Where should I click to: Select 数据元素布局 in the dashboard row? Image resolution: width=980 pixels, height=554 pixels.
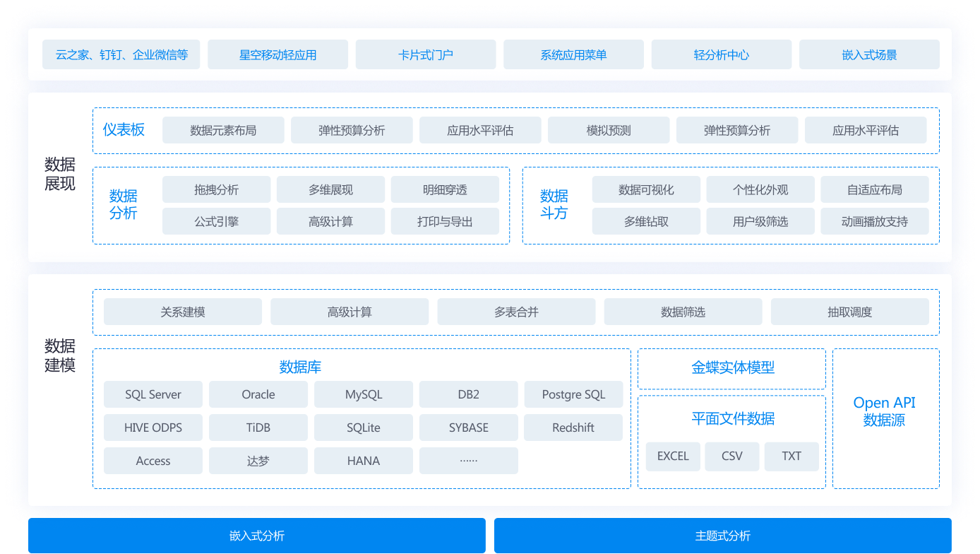pyautogui.click(x=223, y=130)
